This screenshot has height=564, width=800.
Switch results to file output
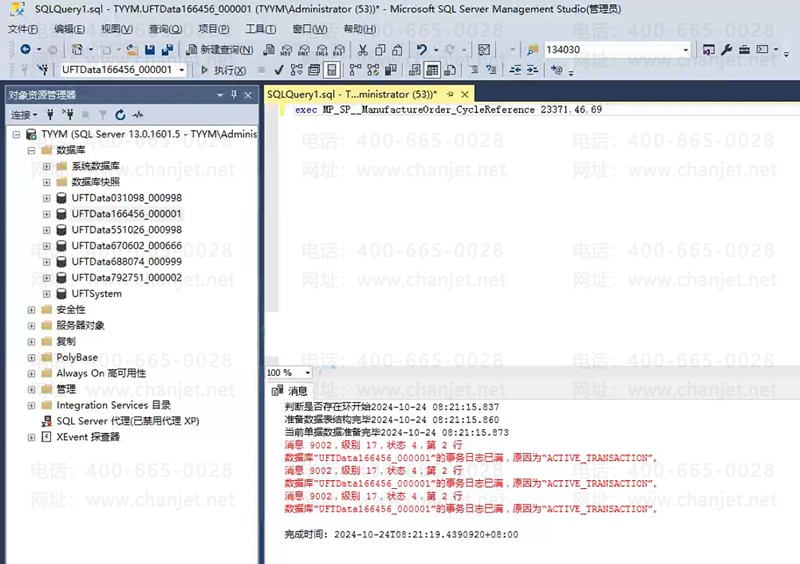pyautogui.click(x=450, y=69)
